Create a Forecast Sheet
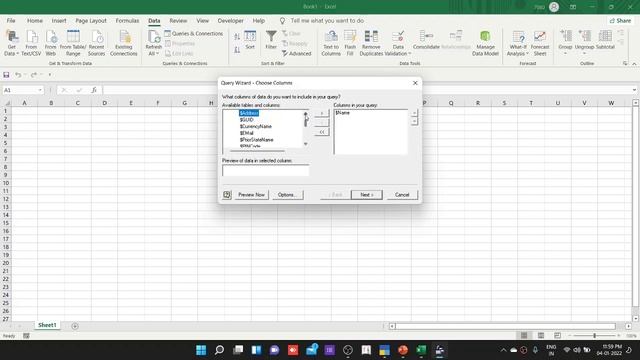The width and height of the screenshot is (640, 360). [540, 43]
